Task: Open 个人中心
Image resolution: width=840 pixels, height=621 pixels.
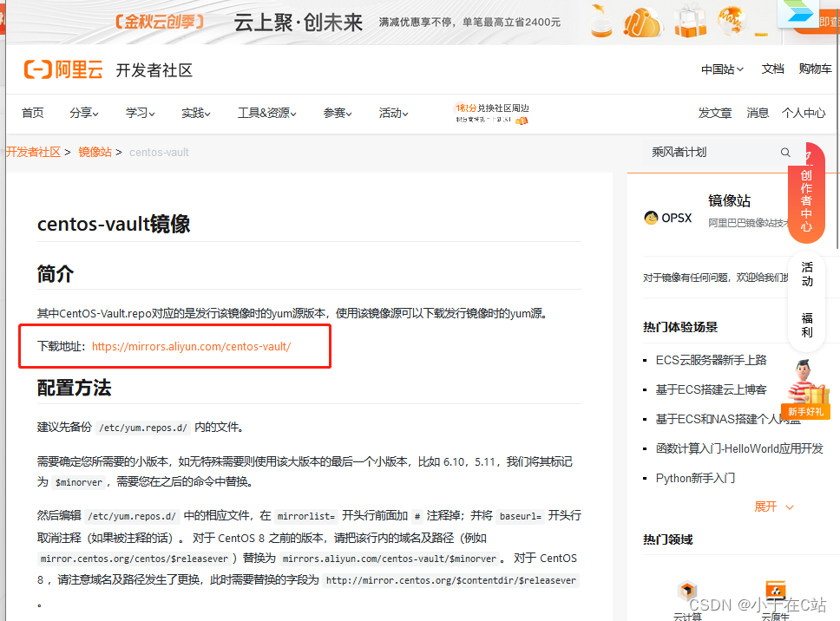Action: [x=804, y=113]
